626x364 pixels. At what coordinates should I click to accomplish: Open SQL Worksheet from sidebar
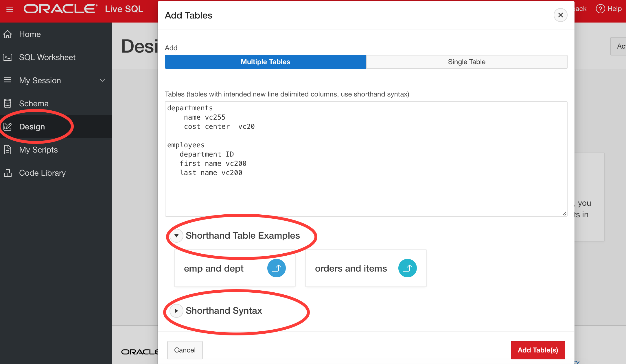click(47, 57)
